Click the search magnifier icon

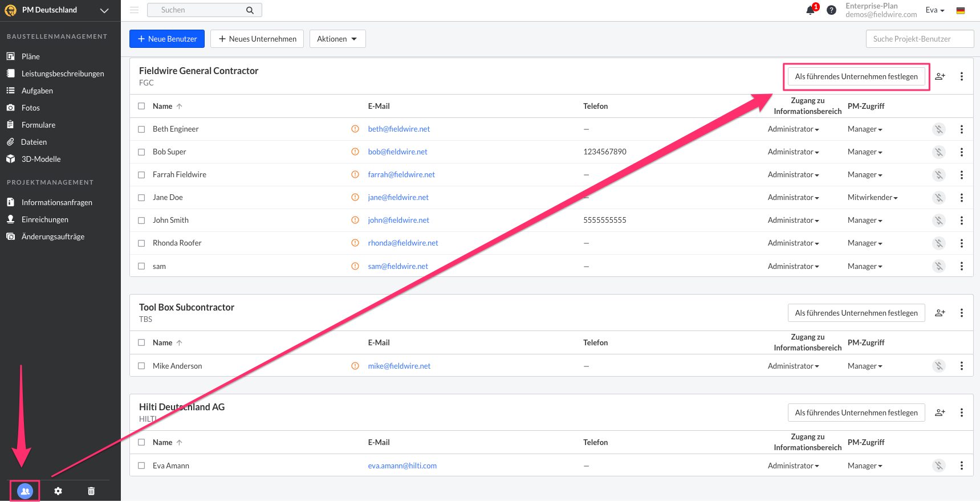(x=250, y=10)
